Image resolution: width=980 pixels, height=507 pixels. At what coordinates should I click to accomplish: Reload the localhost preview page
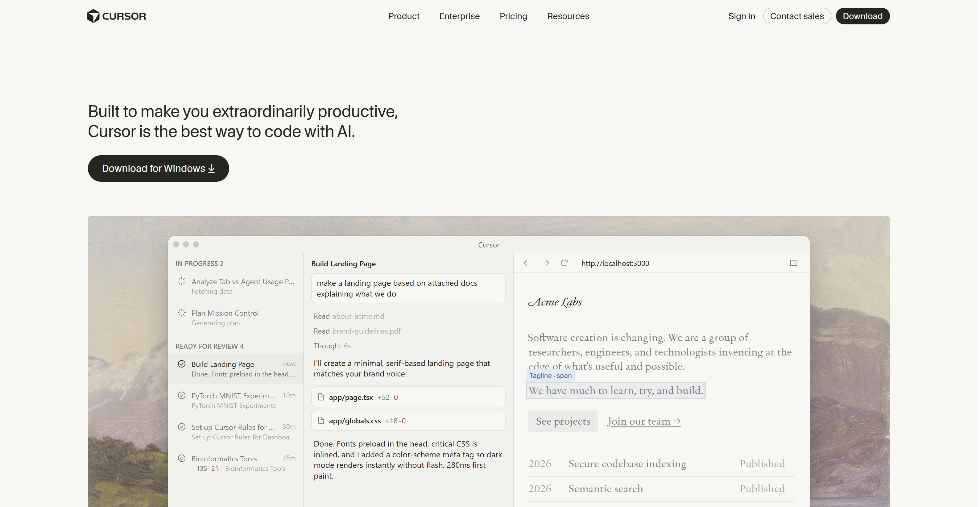[x=564, y=263]
